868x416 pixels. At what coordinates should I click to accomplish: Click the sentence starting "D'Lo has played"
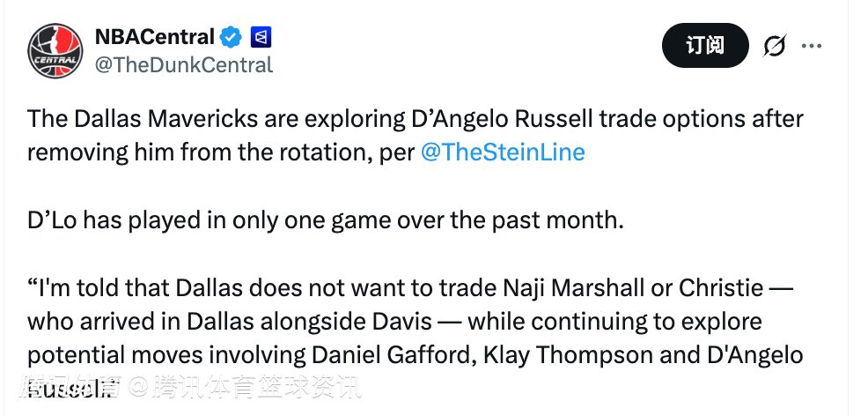(325, 220)
